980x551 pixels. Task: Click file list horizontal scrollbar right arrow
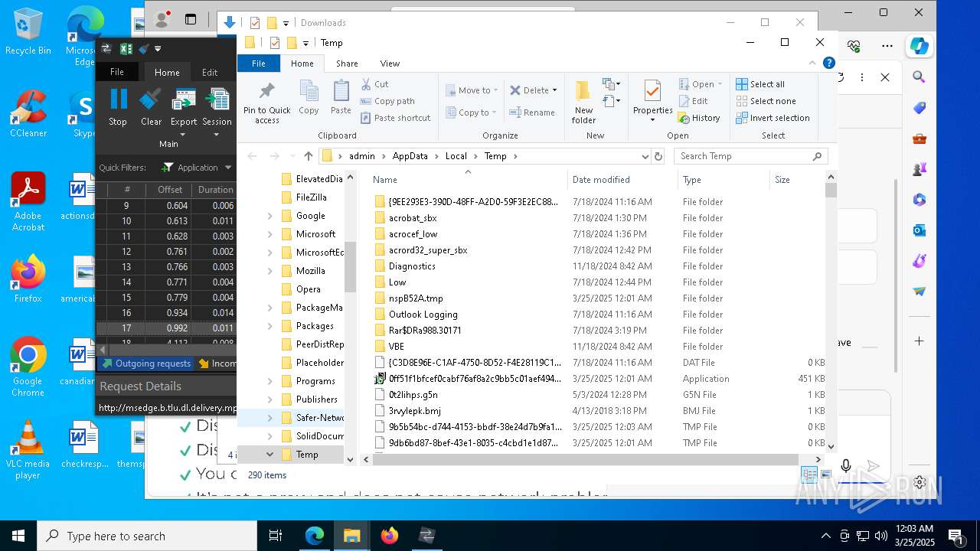[x=818, y=459]
